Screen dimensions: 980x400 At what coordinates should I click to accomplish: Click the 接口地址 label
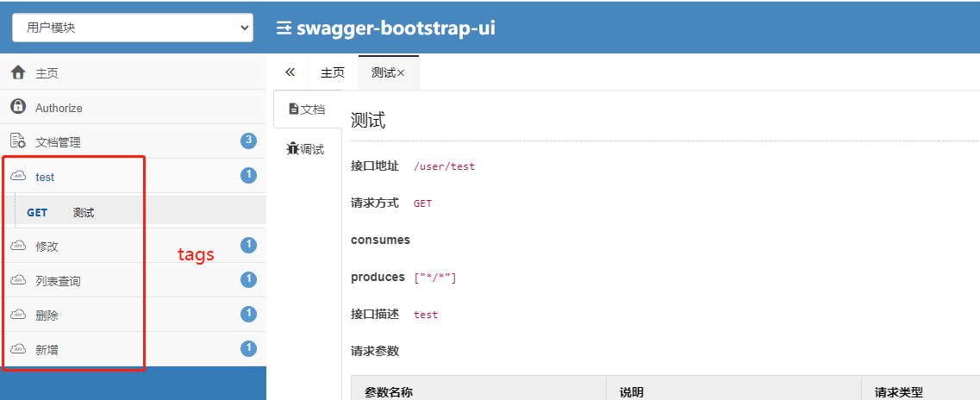pyautogui.click(x=375, y=166)
